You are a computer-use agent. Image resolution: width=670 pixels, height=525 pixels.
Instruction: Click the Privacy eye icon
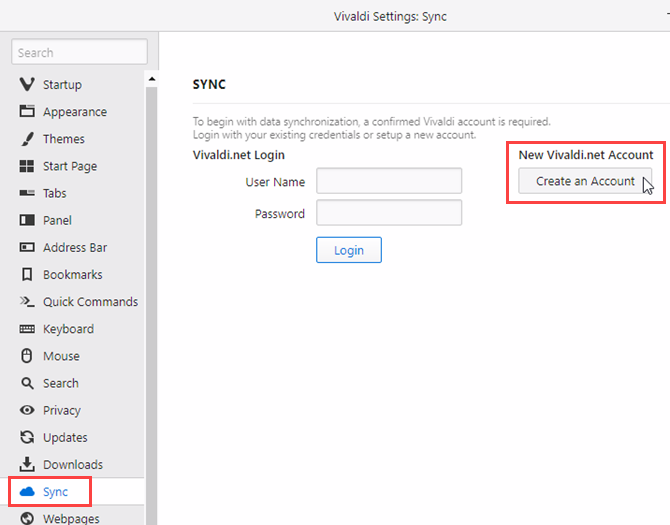[x=27, y=410]
